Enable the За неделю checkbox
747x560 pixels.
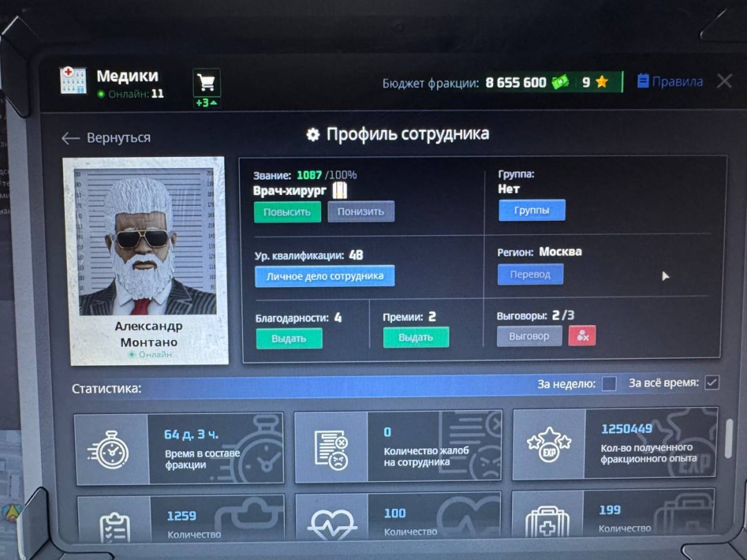(609, 384)
